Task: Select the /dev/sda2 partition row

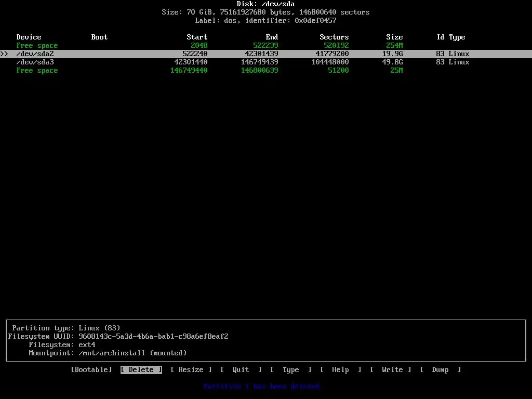Action: pyautogui.click(x=266, y=54)
